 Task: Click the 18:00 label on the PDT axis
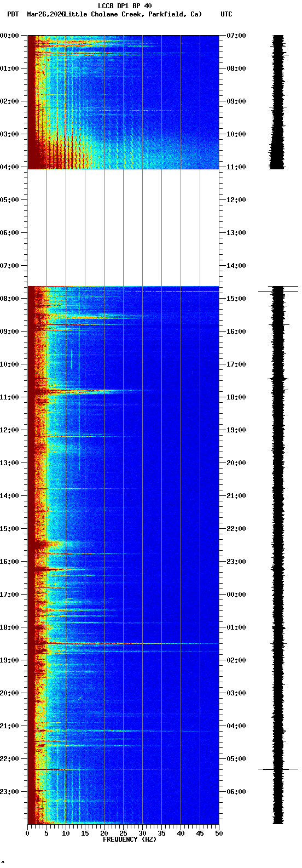point(10,627)
